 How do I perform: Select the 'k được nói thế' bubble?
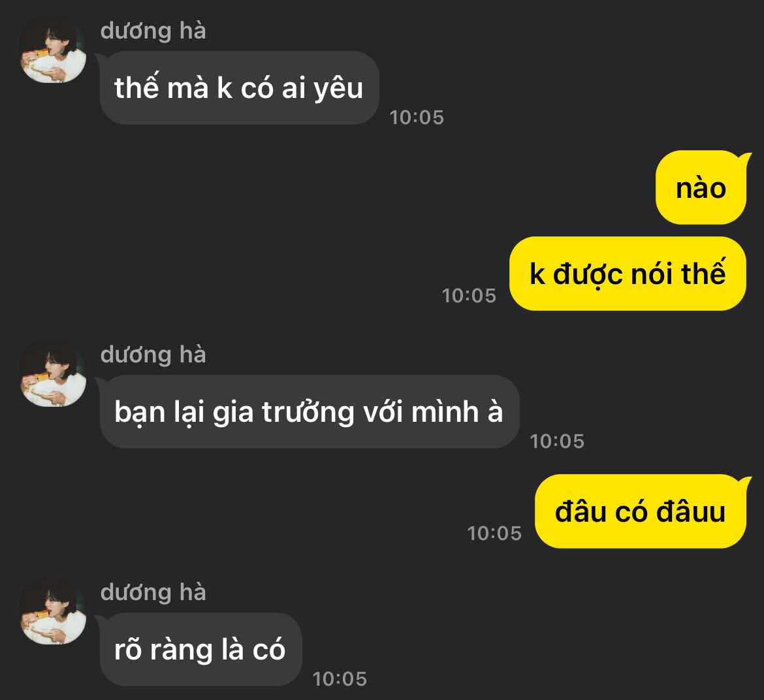[x=628, y=274]
